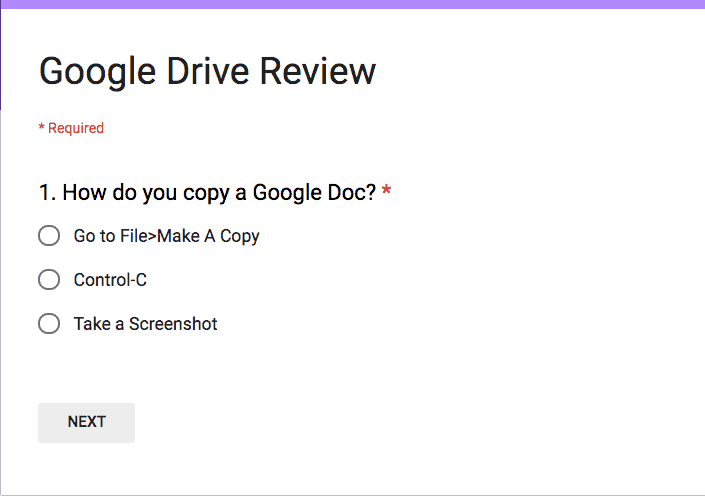The image size is (705, 496).
Task: Click the word 'Copy' in the first option
Action: (x=240, y=237)
